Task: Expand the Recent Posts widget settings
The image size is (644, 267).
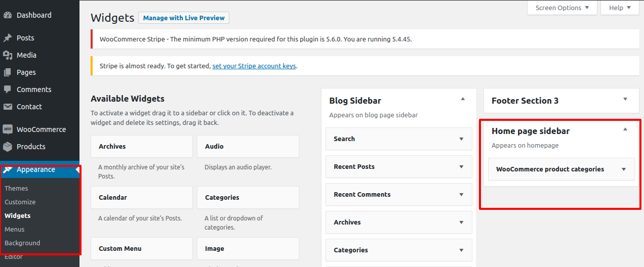Action: click(461, 167)
